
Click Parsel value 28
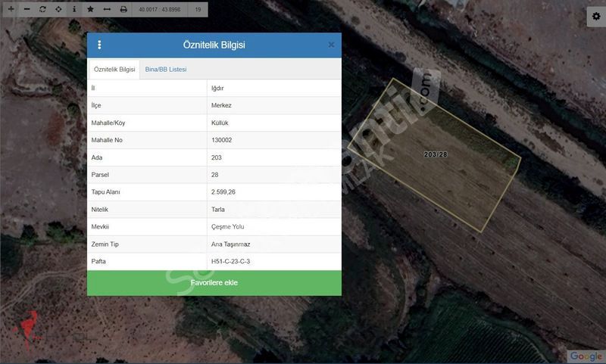215,175
